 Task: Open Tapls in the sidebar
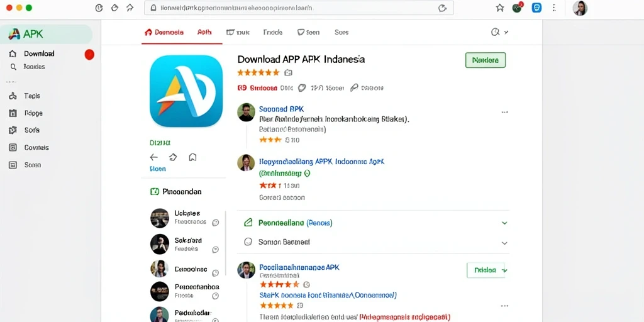(31, 96)
